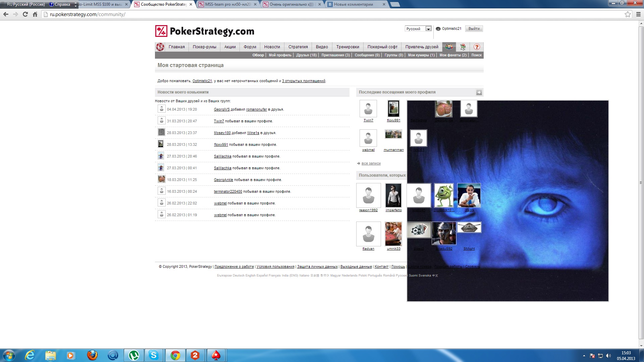
Task: Show hidden system tray icons arrow
Action: coord(584,356)
